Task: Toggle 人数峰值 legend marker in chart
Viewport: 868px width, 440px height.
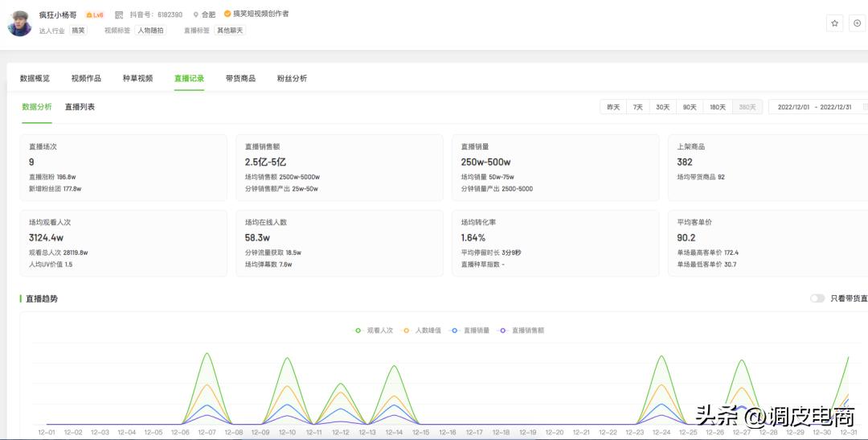Action: 407,331
